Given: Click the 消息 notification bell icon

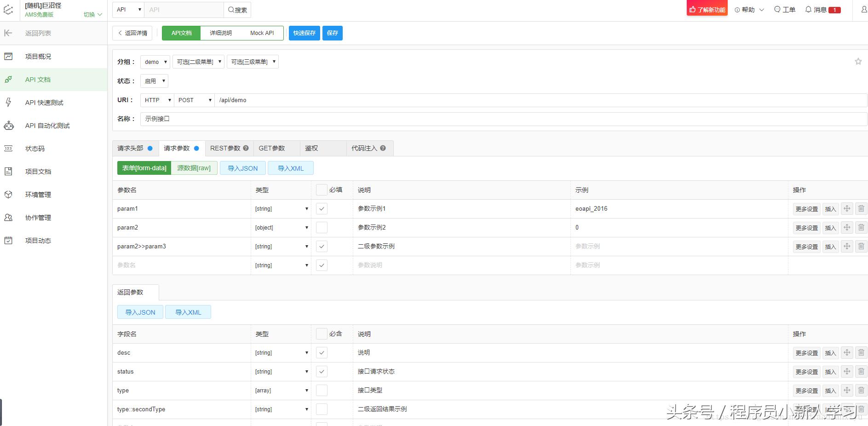Looking at the screenshot, I should coord(808,10).
